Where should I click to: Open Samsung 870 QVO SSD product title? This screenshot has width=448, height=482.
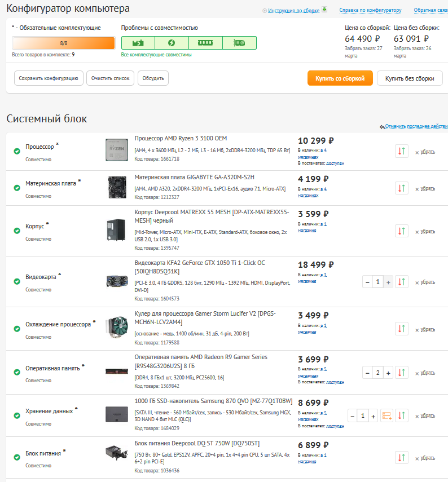tap(213, 401)
